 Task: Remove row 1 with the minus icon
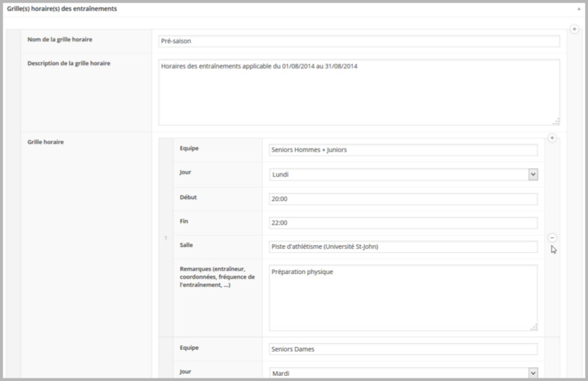(x=552, y=238)
